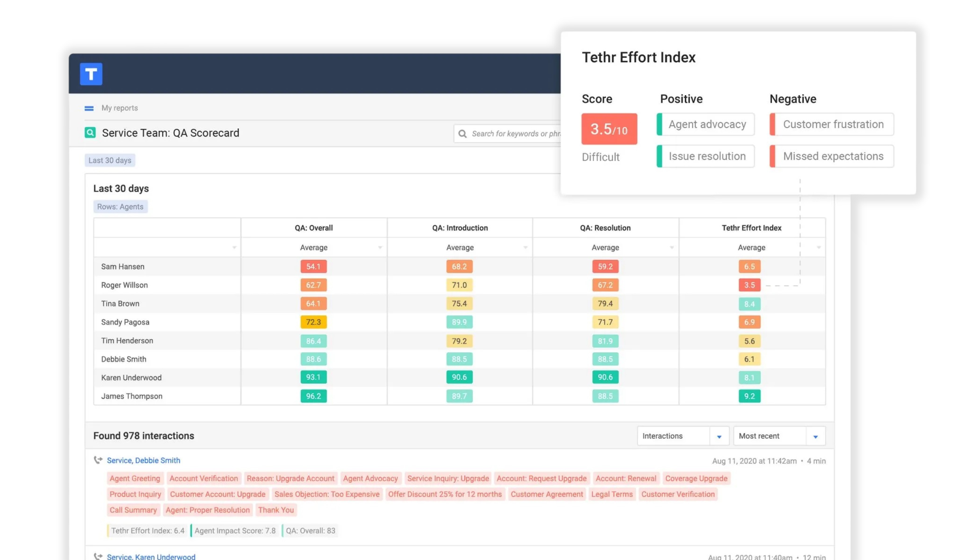Click the magnifier icon in the search field

[462, 133]
